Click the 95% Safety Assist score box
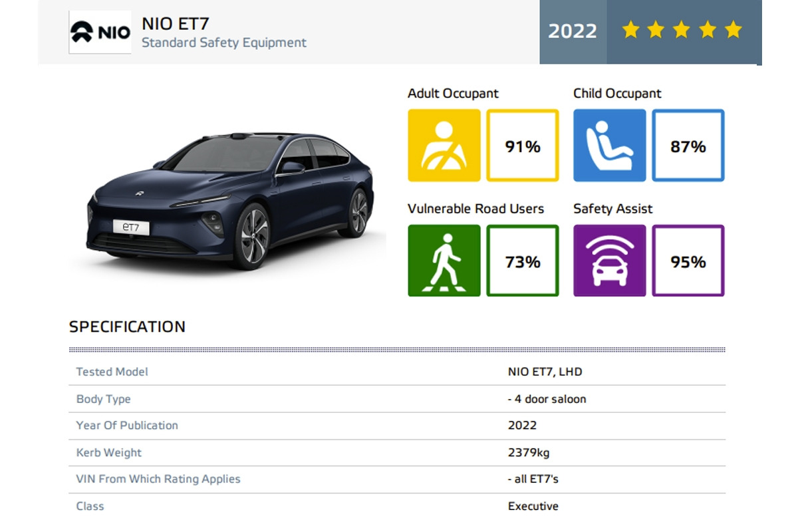The width and height of the screenshot is (798, 532). 688,261
